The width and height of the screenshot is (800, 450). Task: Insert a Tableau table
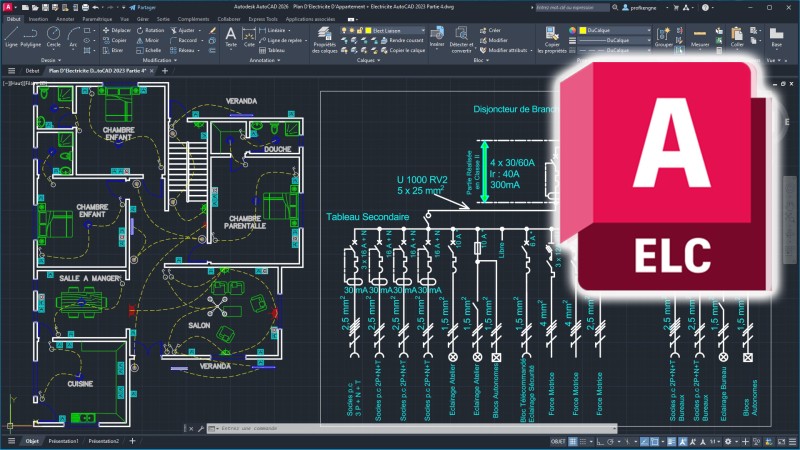tap(272, 51)
